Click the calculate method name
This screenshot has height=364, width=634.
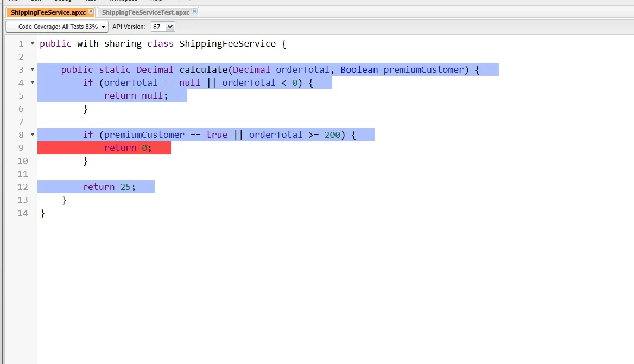pyautogui.click(x=204, y=70)
